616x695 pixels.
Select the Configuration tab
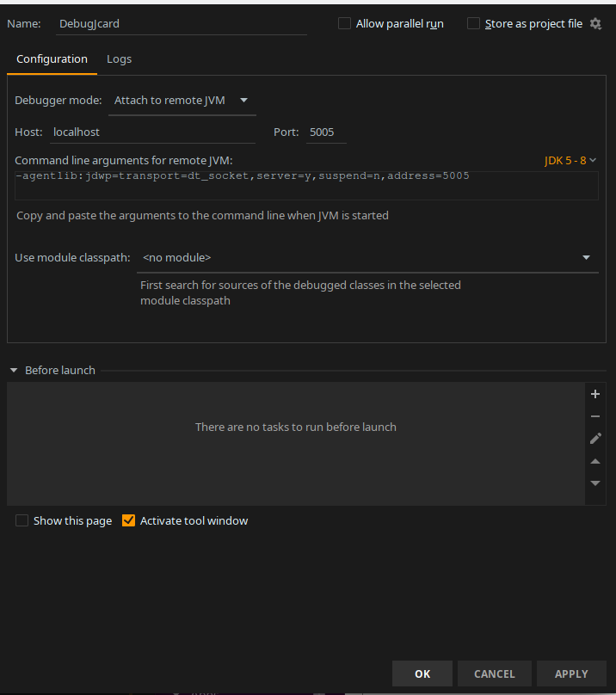tap(52, 58)
